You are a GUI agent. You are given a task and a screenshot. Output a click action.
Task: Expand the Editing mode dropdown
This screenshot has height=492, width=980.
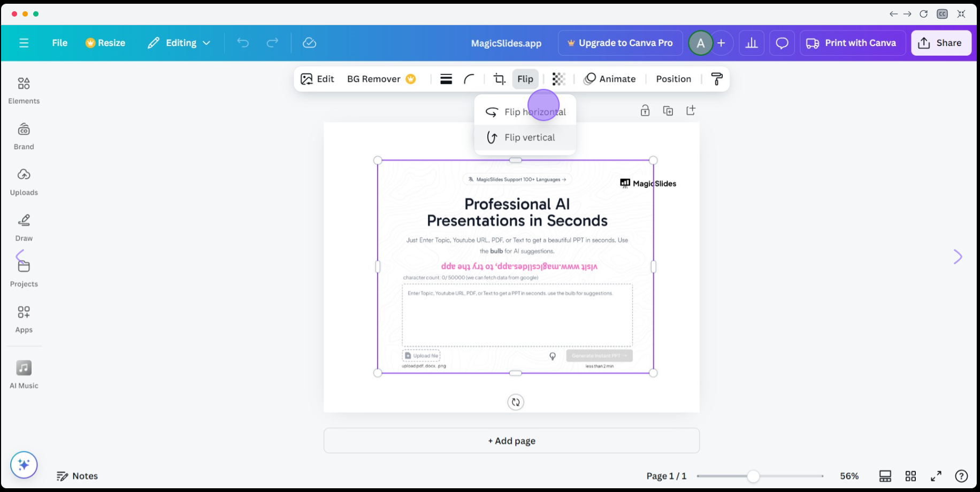click(x=179, y=43)
